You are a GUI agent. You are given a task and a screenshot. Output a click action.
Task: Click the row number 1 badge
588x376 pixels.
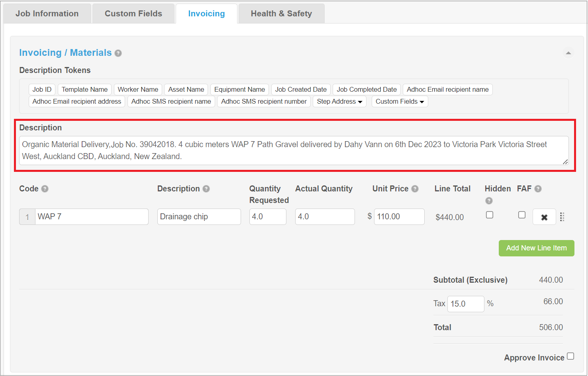27,217
